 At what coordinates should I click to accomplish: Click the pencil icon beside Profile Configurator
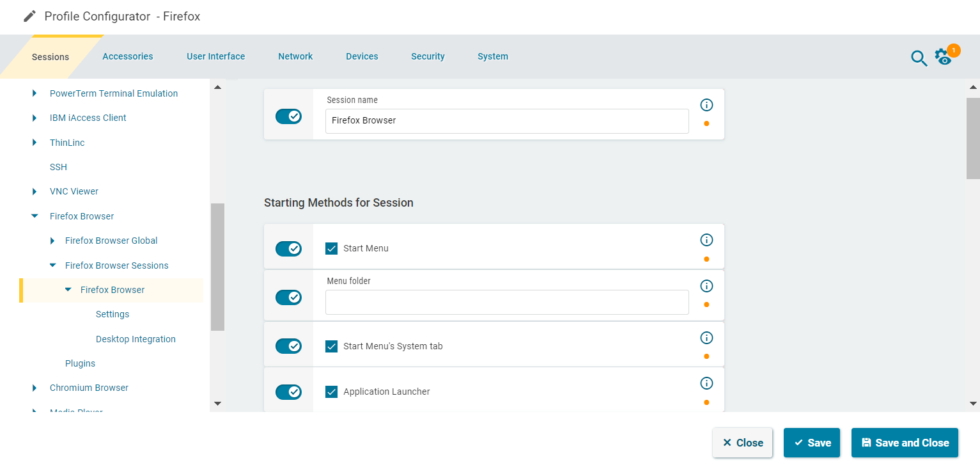pyautogui.click(x=29, y=17)
